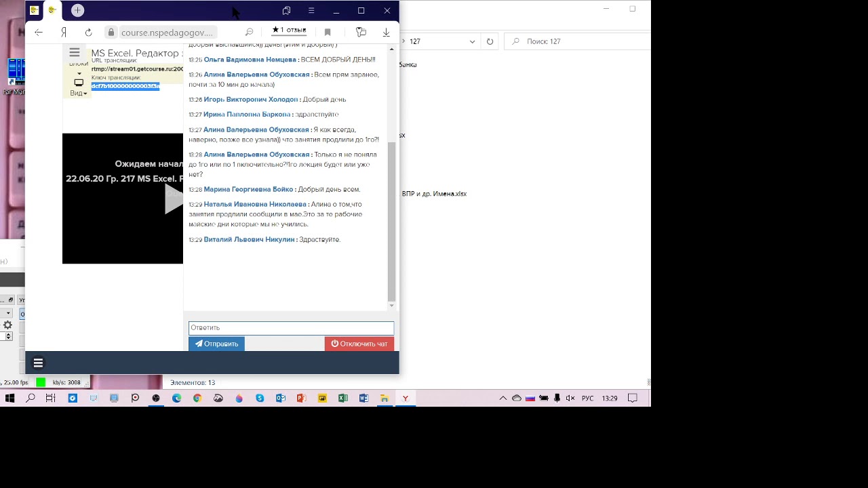Viewport: 868px width, 488px height.
Task: Refresh the Explorer folder view
Action: (490, 41)
